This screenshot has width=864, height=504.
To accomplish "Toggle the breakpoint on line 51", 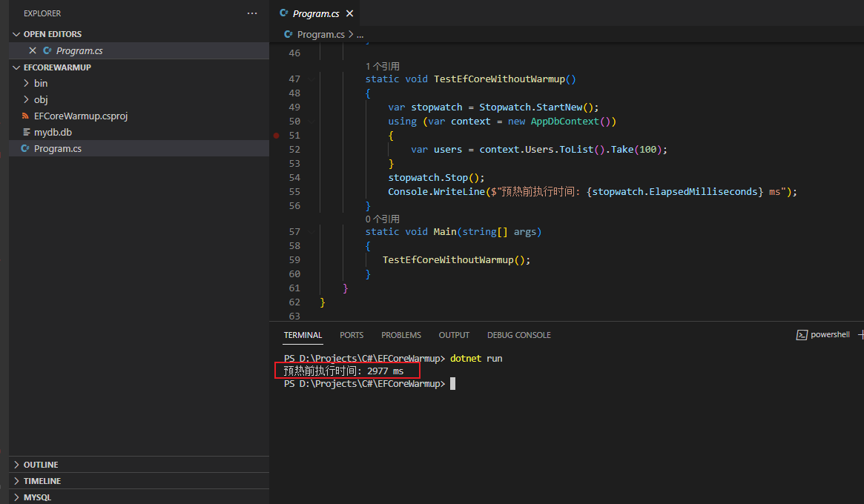I will coord(277,136).
